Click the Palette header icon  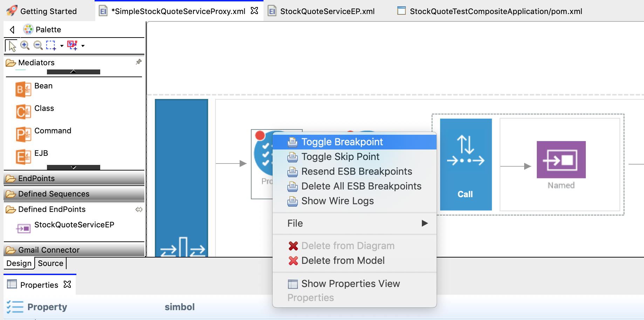tap(28, 29)
